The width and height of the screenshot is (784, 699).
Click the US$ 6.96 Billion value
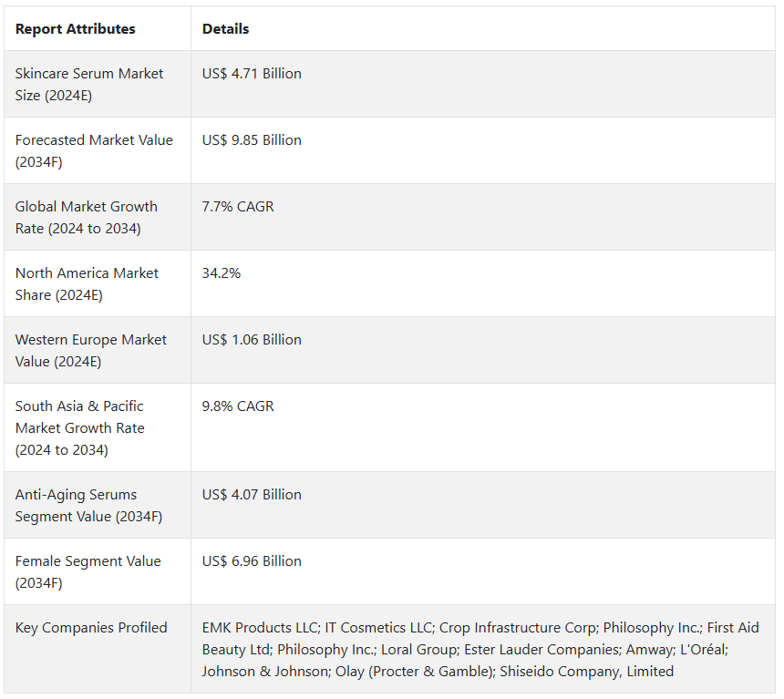[252, 561]
